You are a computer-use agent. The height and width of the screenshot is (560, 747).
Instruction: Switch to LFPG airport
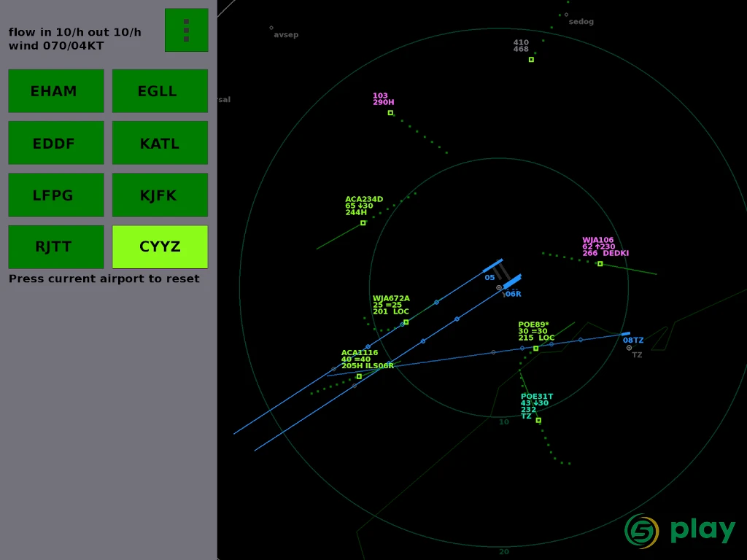pos(56,195)
